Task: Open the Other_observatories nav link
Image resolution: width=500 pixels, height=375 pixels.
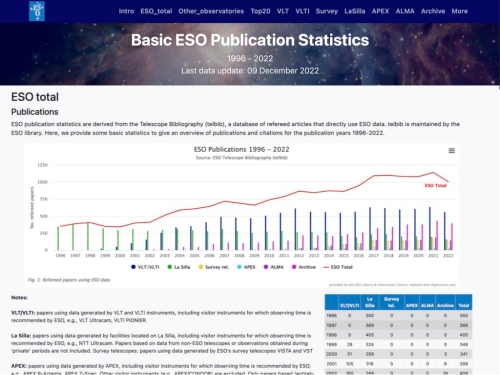Action: click(211, 11)
